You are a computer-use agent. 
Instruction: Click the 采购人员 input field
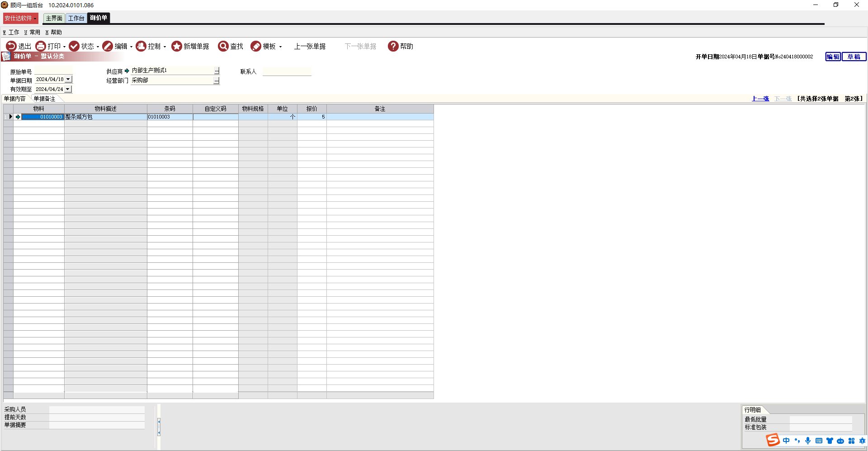(97, 409)
